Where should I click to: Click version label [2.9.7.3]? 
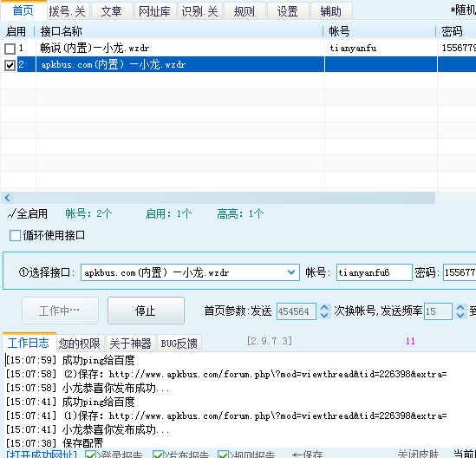pos(270,341)
